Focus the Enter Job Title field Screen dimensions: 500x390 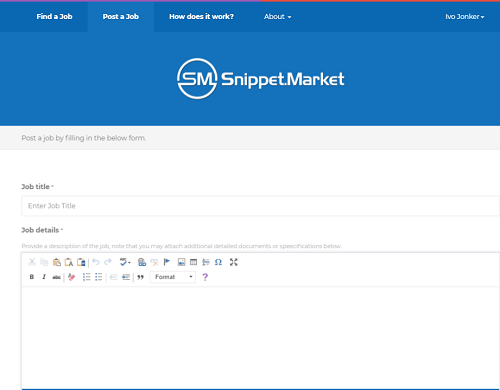coord(260,206)
